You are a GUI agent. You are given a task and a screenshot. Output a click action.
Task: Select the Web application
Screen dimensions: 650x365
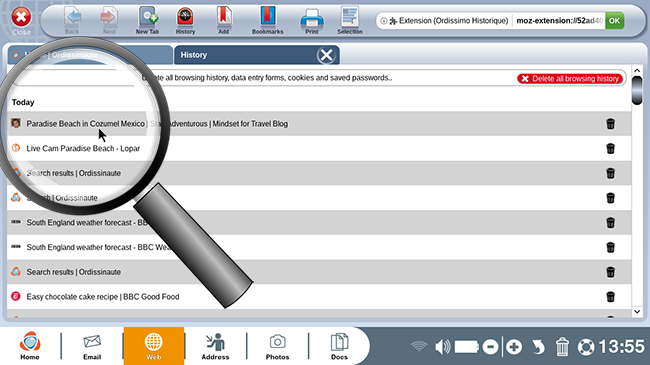[x=154, y=346]
